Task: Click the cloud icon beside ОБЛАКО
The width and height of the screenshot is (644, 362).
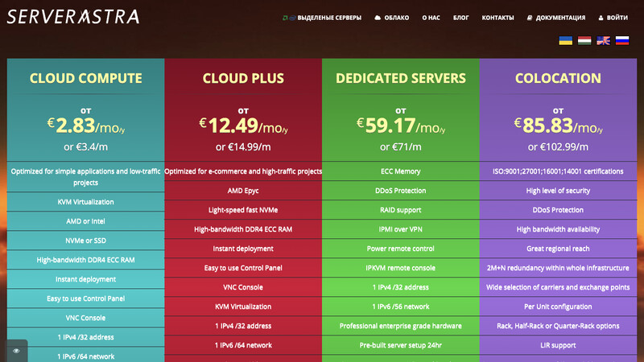Action: coord(378,17)
